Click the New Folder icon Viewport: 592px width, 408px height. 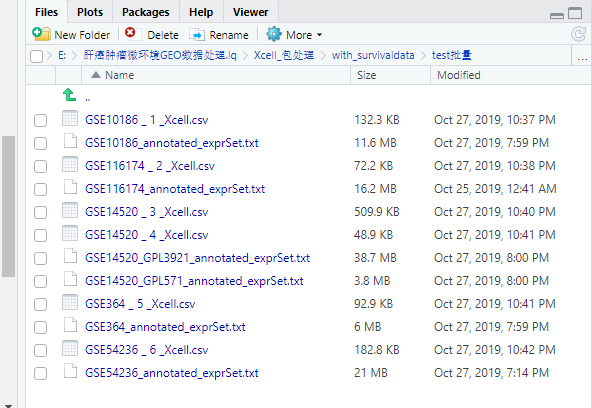point(41,34)
